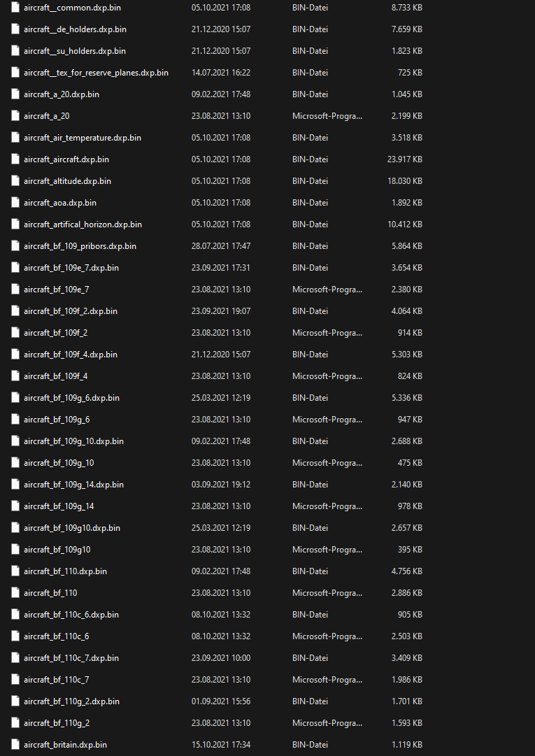Click file icon of aircraft__common.dxp.bin
The width and height of the screenshot is (535, 756).
[15, 8]
